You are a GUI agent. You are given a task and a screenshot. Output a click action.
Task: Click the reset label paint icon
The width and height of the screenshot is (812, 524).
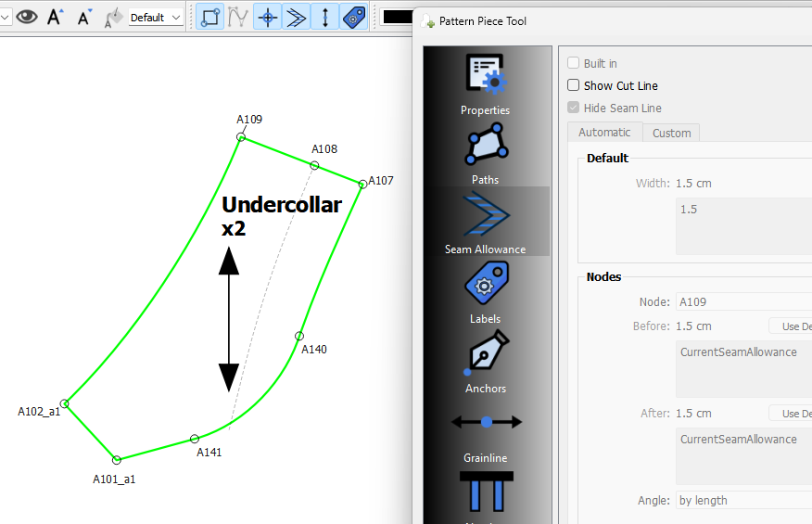point(113,17)
